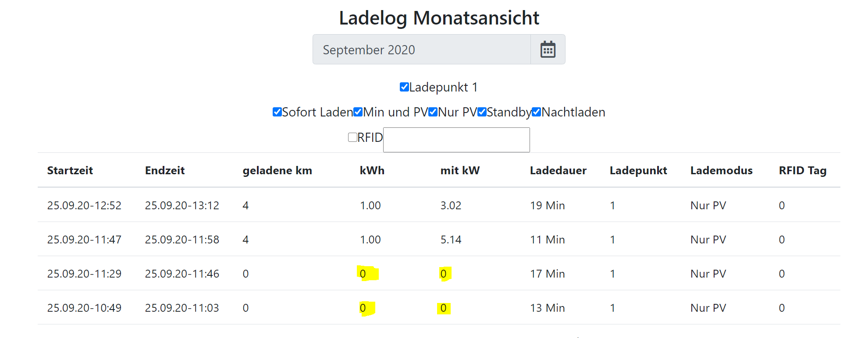Image resolution: width=868 pixels, height=338 pixels.
Task: Click the Ladedauer column header
Action: tap(558, 170)
